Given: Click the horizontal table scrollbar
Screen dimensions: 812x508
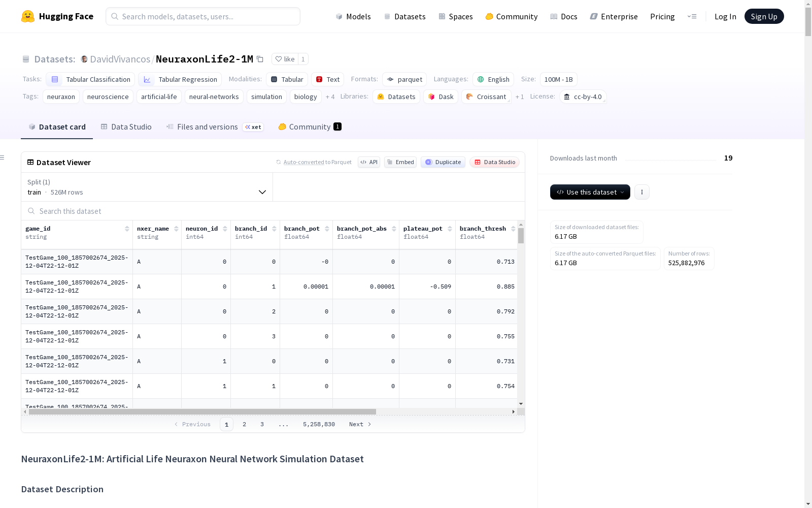Looking at the screenshot, I should click(x=202, y=411).
